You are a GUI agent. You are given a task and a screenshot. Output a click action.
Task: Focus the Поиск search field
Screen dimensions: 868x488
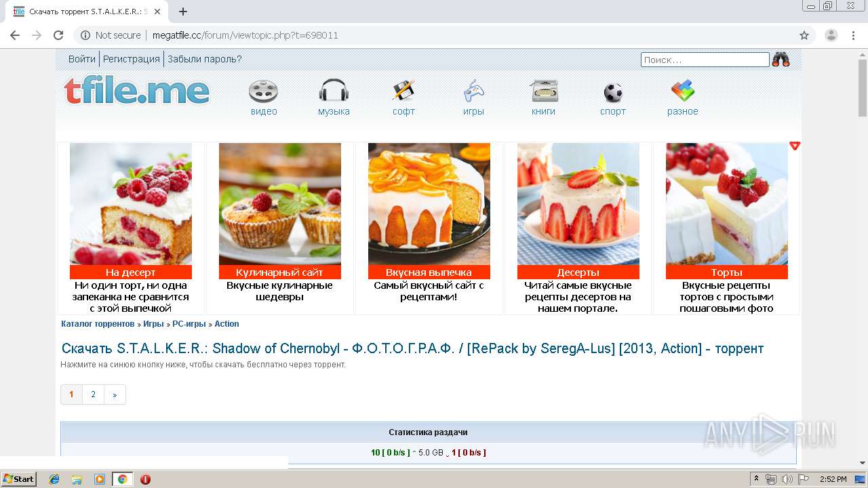point(705,60)
